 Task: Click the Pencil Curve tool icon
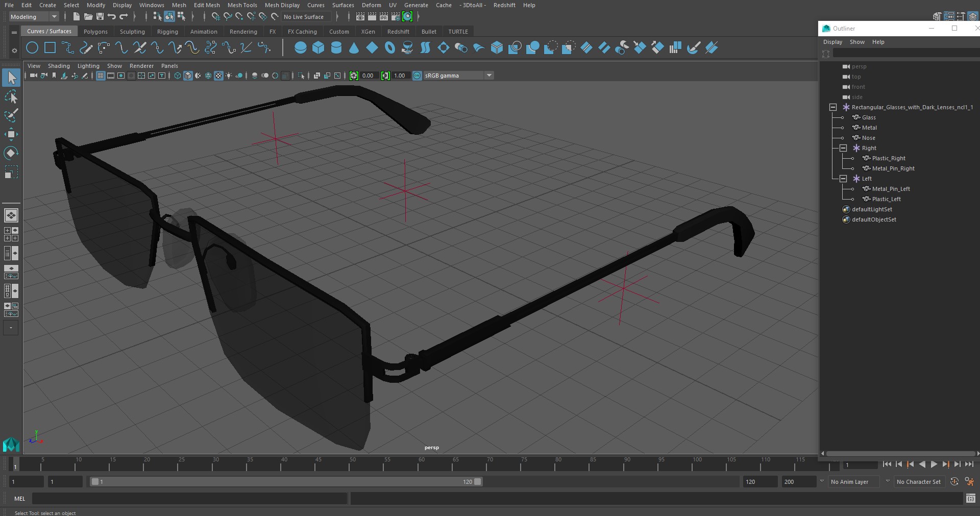86,48
